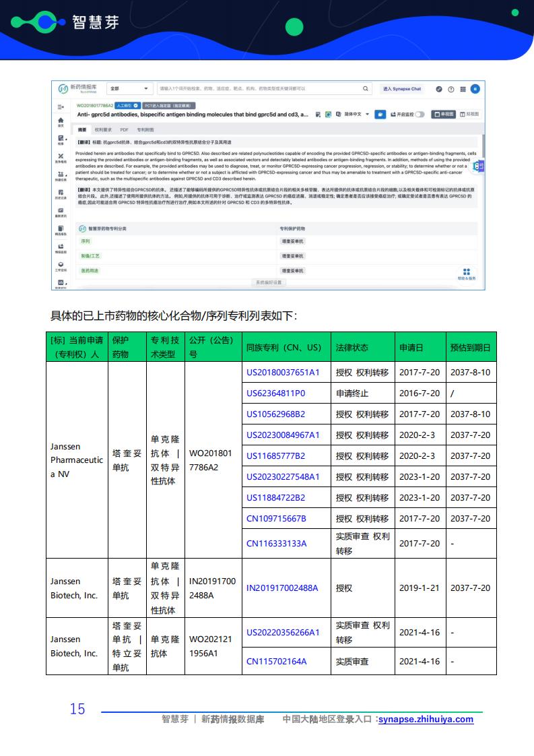
Task: Open the 全部 search scope dropdown
Action: 129,89
